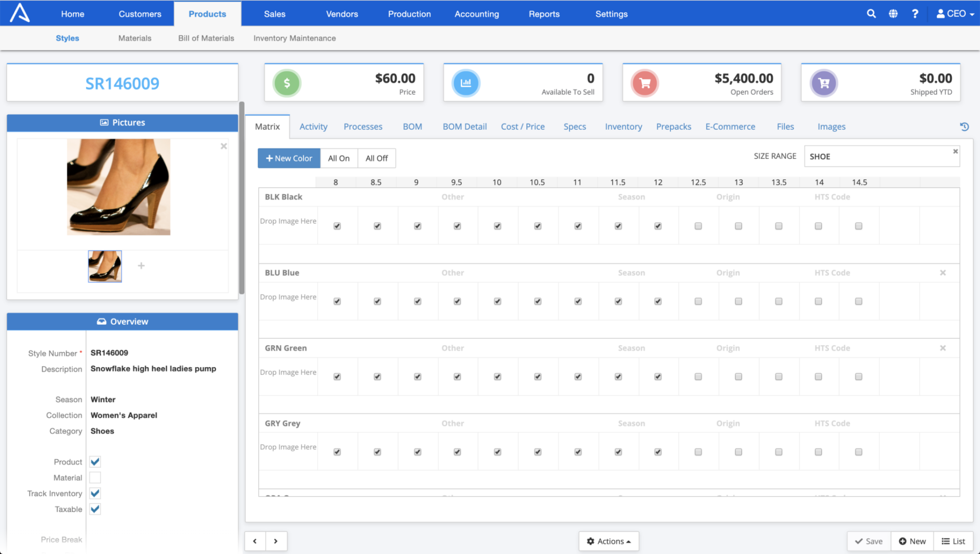Click the All Off button
980x554 pixels.
(376, 158)
